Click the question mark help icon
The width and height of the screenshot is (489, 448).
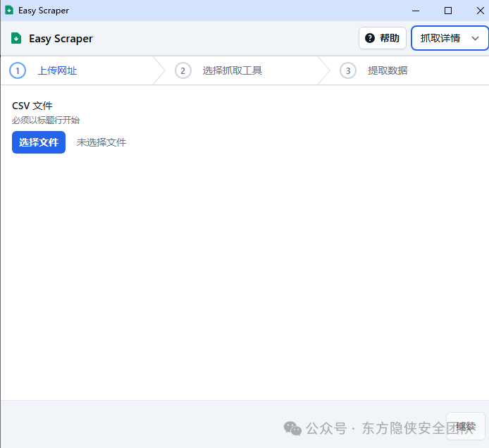[370, 38]
